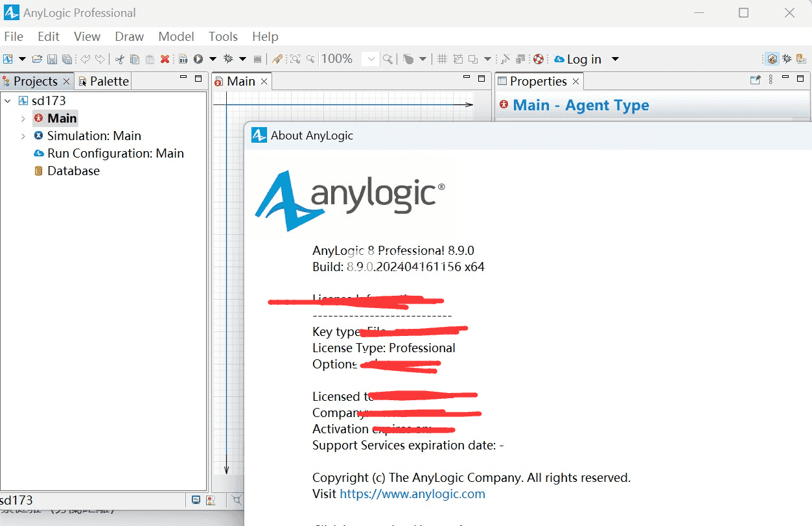Open the Log in dropdown arrow
Image resolution: width=812 pixels, height=526 pixels.
(614, 58)
